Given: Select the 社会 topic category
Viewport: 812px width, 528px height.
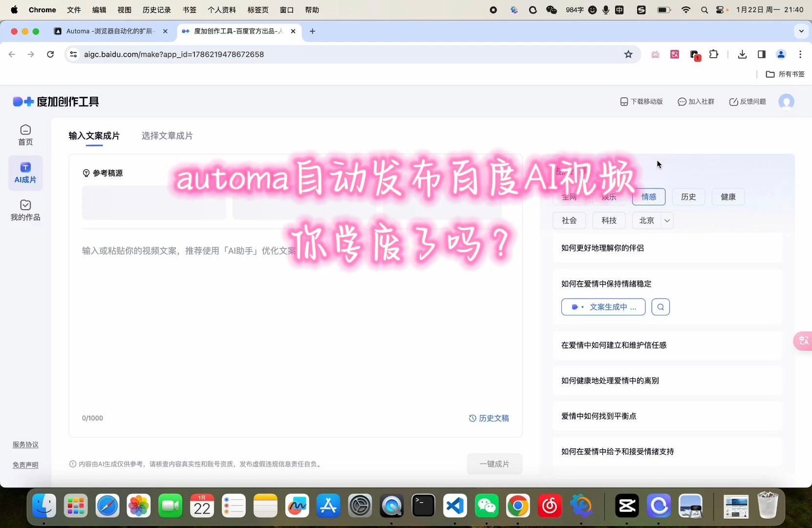Looking at the screenshot, I should click(569, 220).
